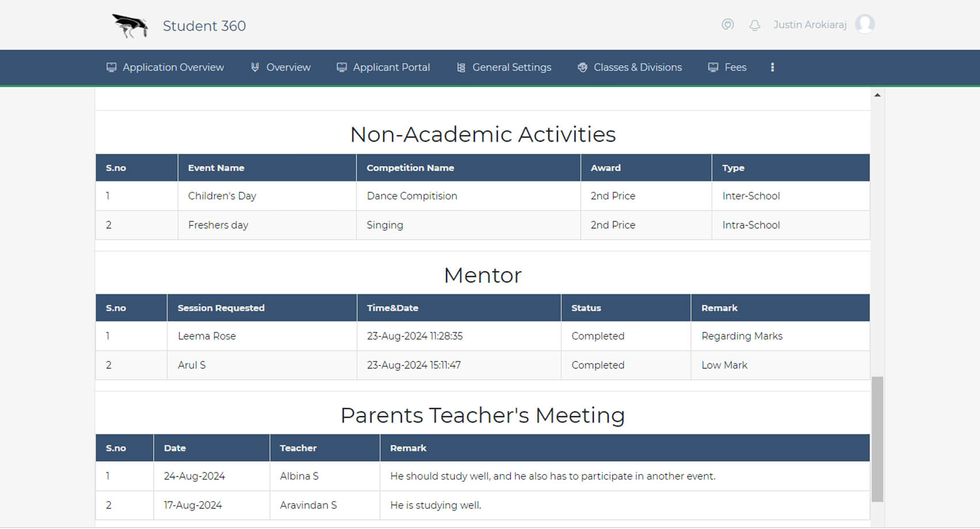Open the Fees menu item
980x529 pixels.
click(x=735, y=67)
